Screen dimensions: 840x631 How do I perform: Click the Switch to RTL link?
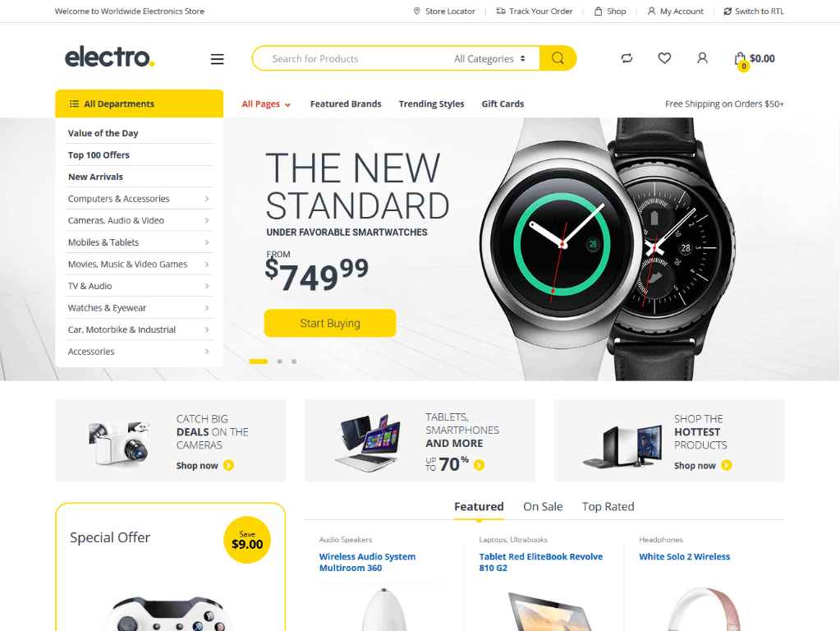754,11
